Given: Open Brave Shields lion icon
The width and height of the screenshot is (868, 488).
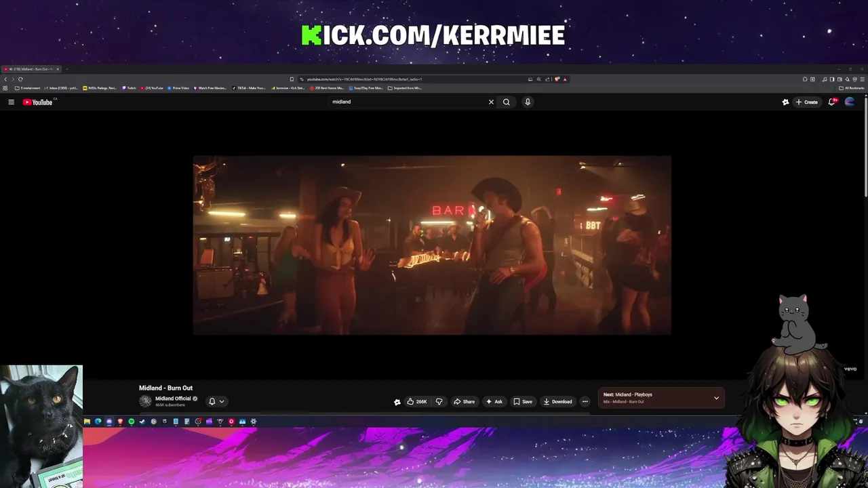Looking at the screenshot, I should tap(557, 79).
